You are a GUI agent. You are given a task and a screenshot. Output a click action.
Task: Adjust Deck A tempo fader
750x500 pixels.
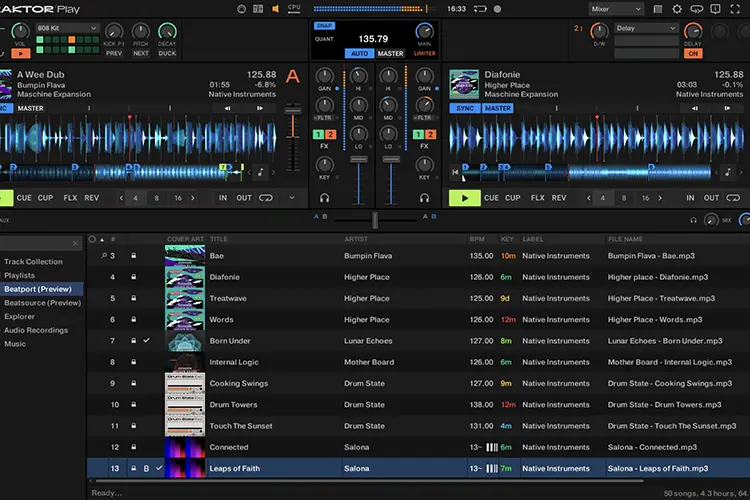point(293,111)
